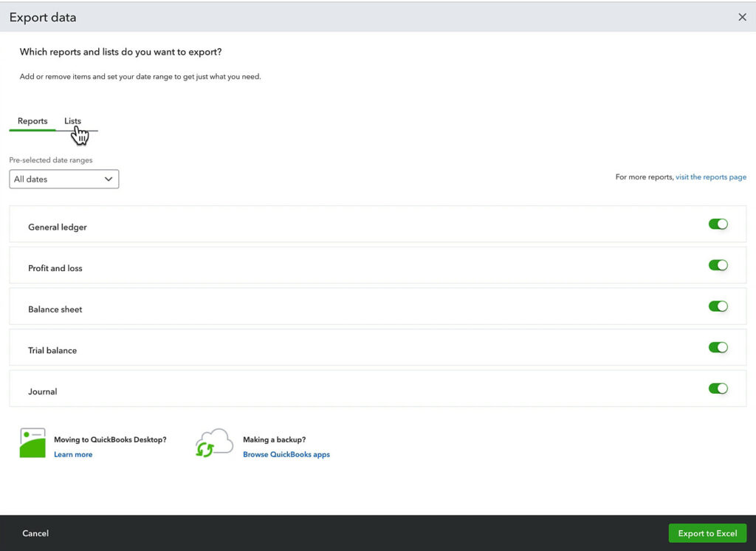Click the Export to Excel button

(x=707, y=533)
